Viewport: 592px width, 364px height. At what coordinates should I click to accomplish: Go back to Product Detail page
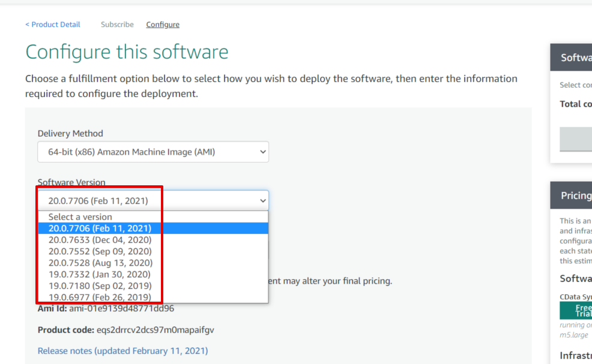52,25
